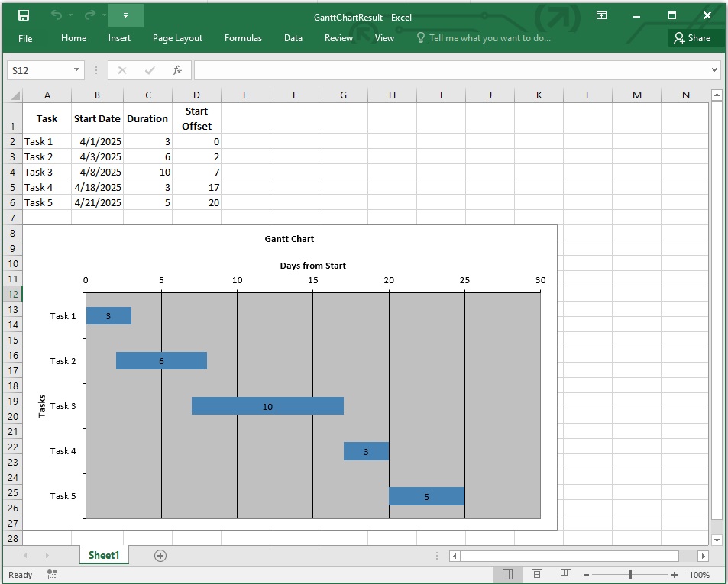Select the Sheet1 tab

coord(104,555)
